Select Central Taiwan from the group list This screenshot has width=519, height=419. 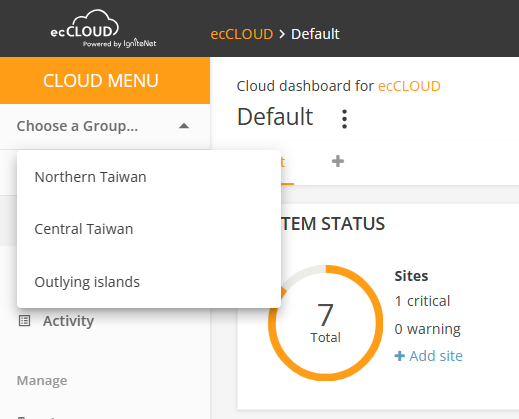[149, 229]
